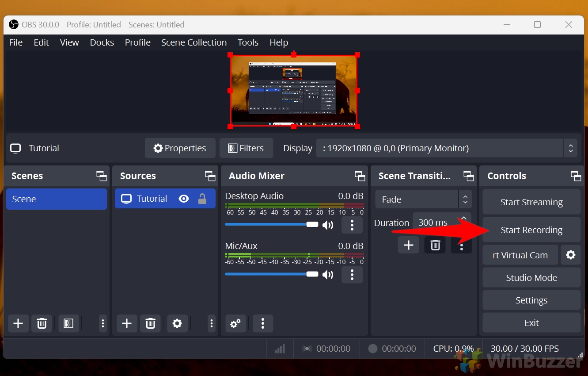The image size is (588, 376).
Task: Click Start Recording
Action: pos(531,230)
